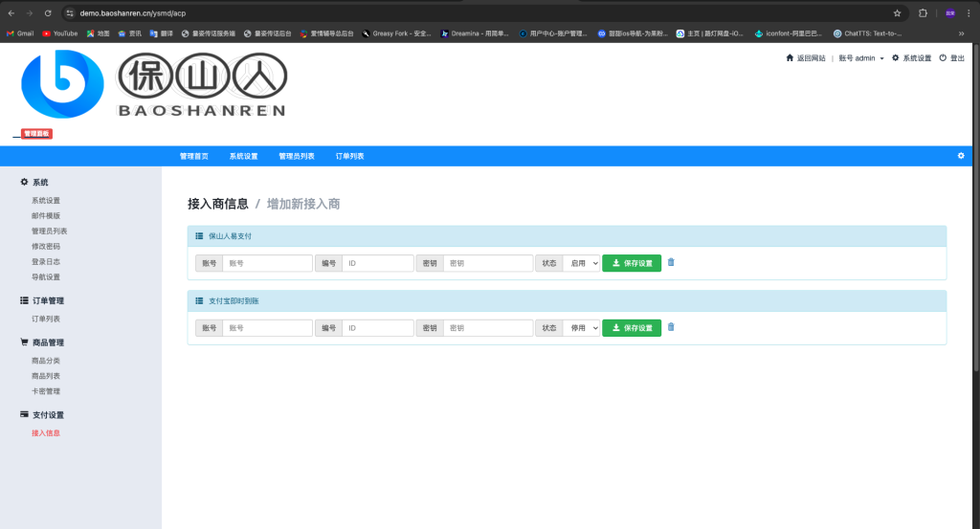Click 返回网站 home link
The width and height of the screenshot is (980, 529).
806,58
